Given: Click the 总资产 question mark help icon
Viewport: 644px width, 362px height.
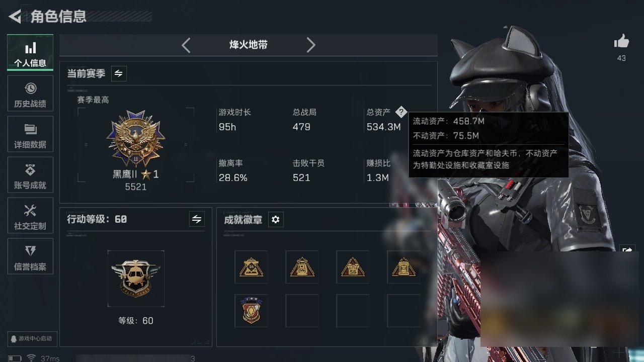Looking at the screenshot, I should [x=400, y=112].
